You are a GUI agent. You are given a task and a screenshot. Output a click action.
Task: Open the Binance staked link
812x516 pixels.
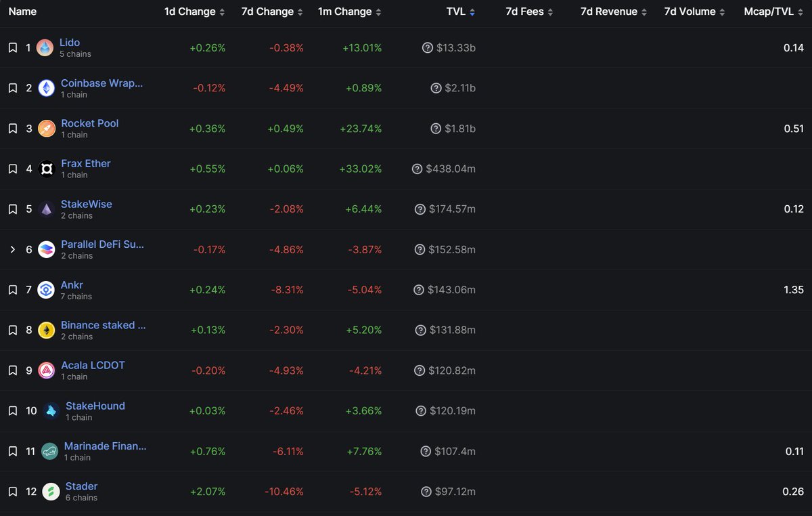[x=104, y=325]
